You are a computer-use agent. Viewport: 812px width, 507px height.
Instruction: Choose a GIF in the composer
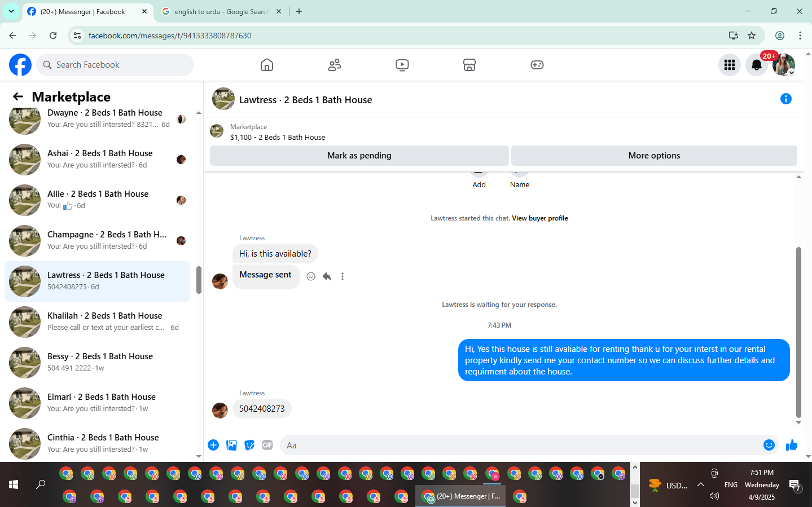click(267, 445)
